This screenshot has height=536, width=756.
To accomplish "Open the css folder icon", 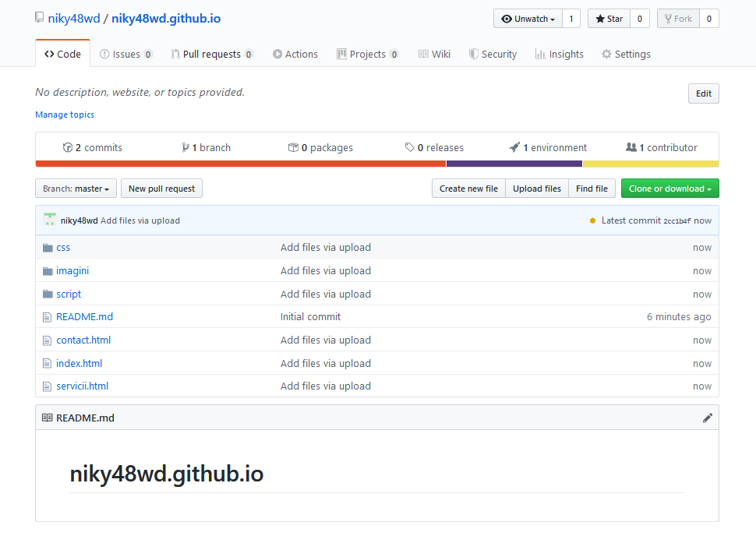I will coord(48,247).
